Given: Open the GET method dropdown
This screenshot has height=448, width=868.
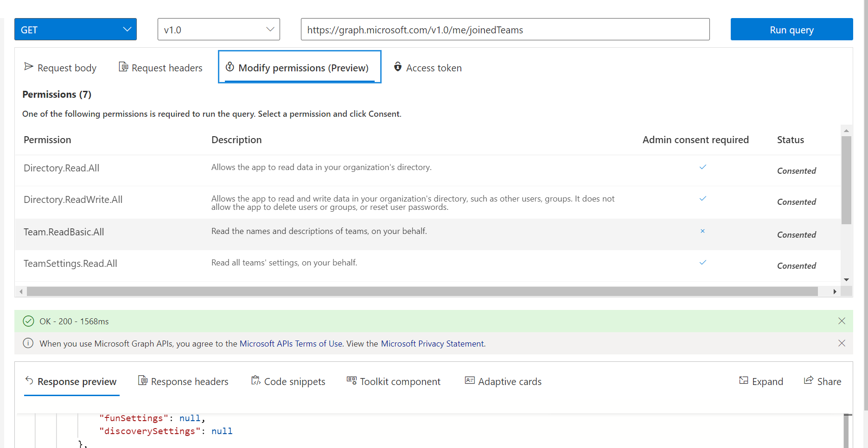Looking at the screenshot, I should coord(76,29).
